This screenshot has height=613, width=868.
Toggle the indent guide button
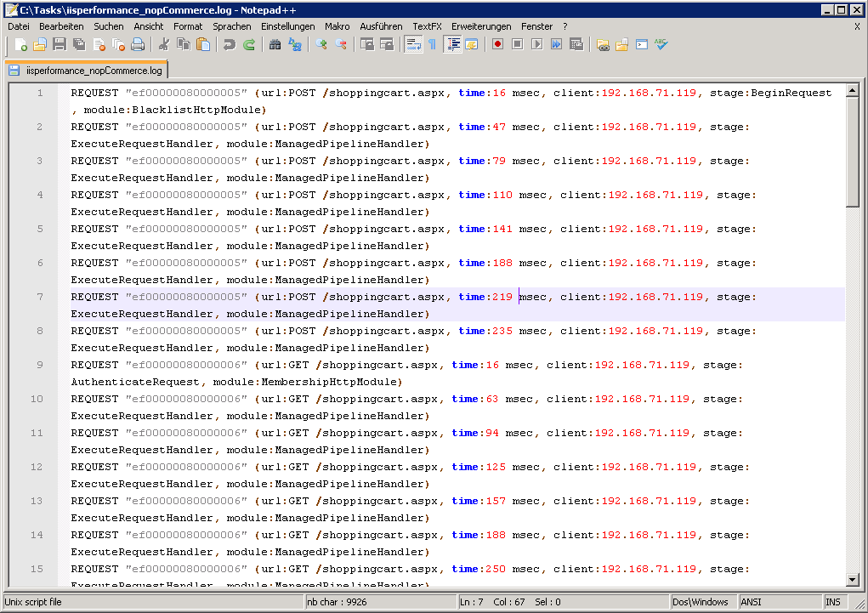click(x=453, y=44)
